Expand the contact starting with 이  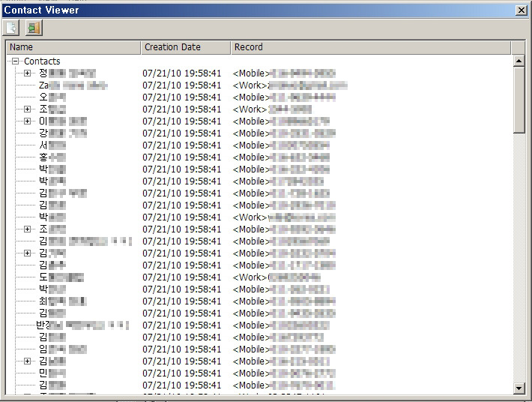click(x=28, y=121)
